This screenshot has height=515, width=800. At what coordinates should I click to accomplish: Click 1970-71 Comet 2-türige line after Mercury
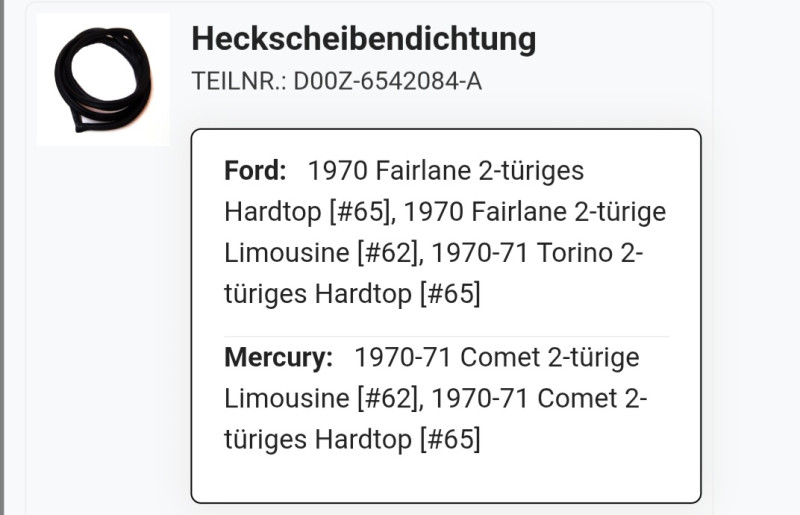click(x=496, y=357)
